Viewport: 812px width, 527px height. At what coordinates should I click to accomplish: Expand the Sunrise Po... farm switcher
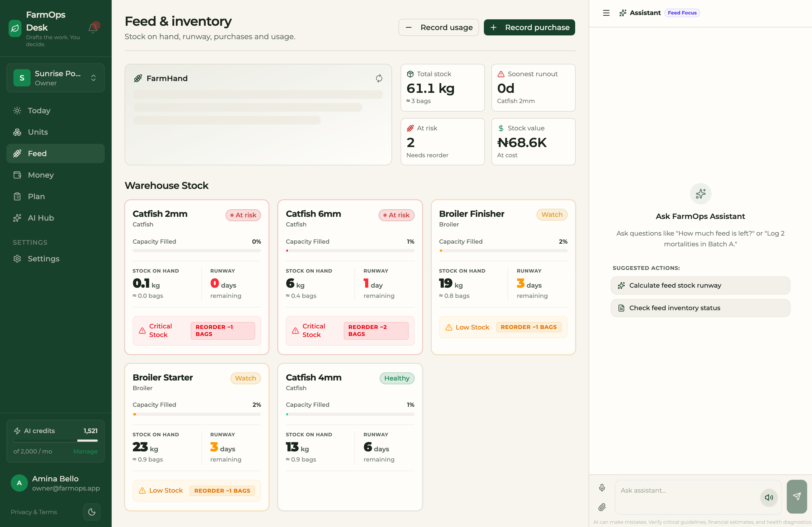(x=56, y=78)
